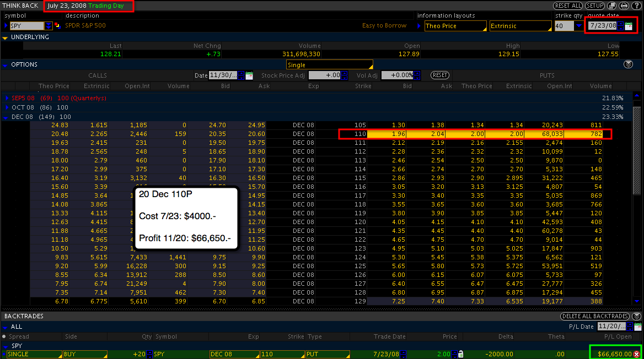Remove the SPY backtrade with red X
This screenshot has height=359, width=644.
pyautogui.click(x=637, y=354)
